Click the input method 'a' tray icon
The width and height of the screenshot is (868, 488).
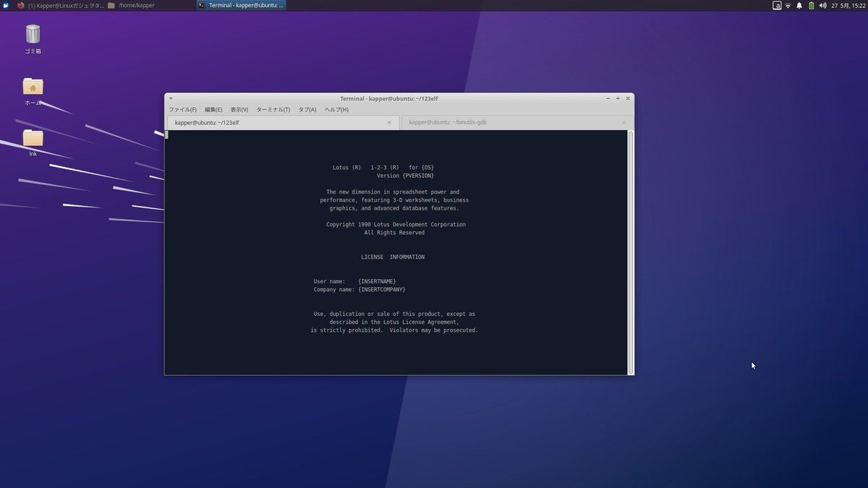777,5
